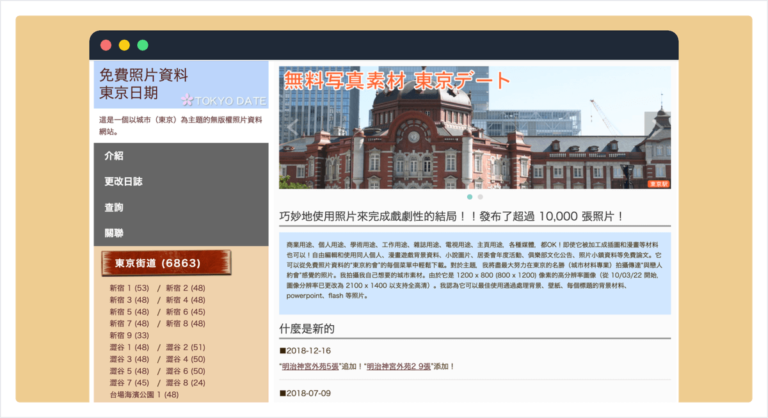The width and height of the screenshot is (768, 418).
Task: Click the 2018-07-09 date entry
Action: [305, 393]
